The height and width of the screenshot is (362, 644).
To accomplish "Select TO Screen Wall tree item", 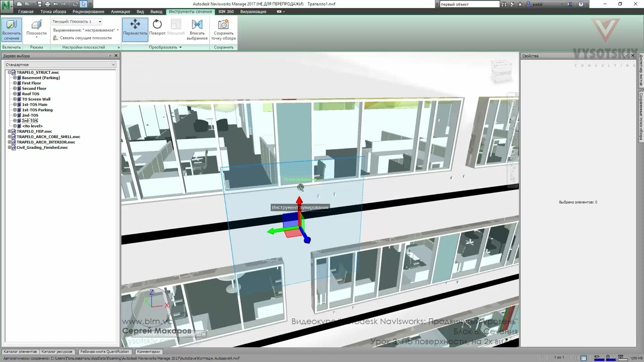I will pos(36,99).
